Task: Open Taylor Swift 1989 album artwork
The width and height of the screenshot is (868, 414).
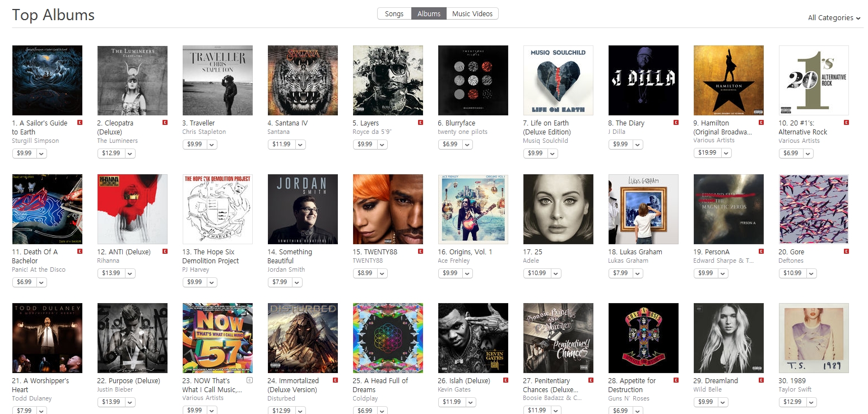Action: pos(814,338)
